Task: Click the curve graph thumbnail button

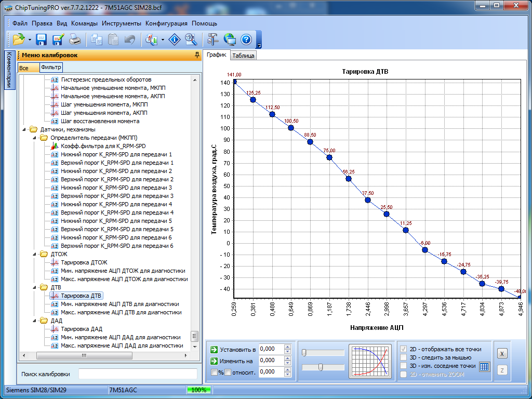Action: tap(370, 360)
